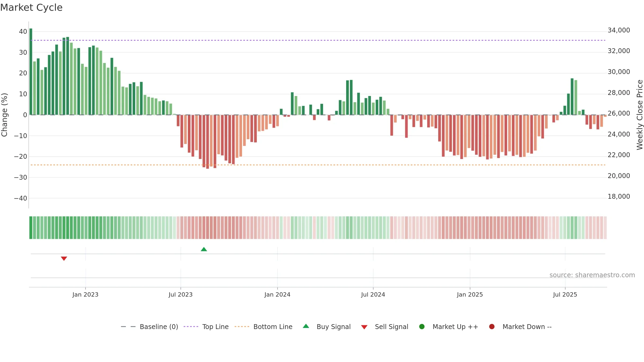
Task: Click the 40 percent axis label
Action: 23,32
